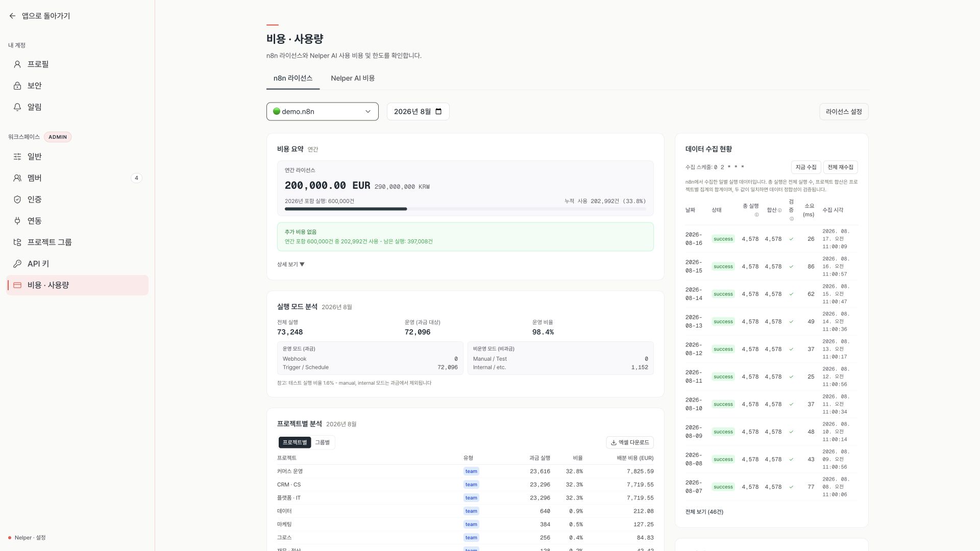Click the verified checkmark for 2026-08-16
Viewport: 980px width, 551px height.
[791, 239]
